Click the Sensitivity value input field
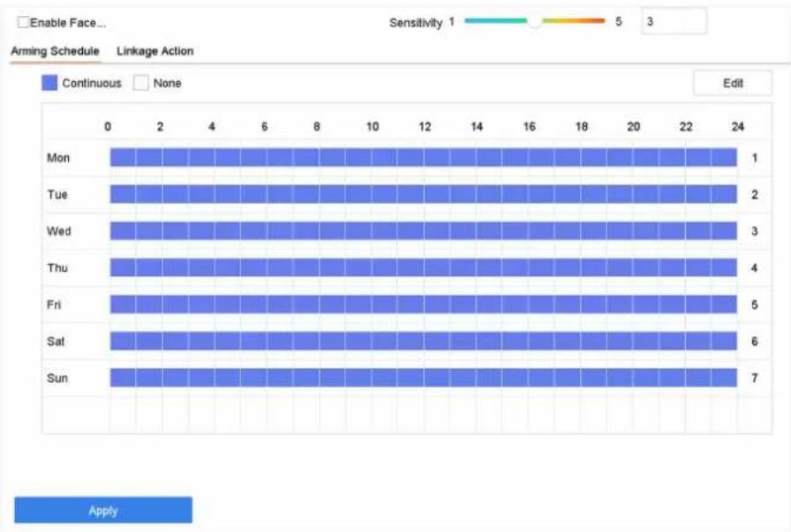The image size is (791, 532). [x=674, y=21]
